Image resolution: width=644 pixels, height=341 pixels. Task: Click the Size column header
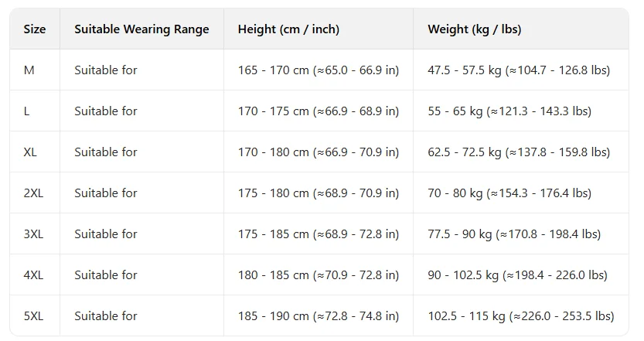point(35,29)
